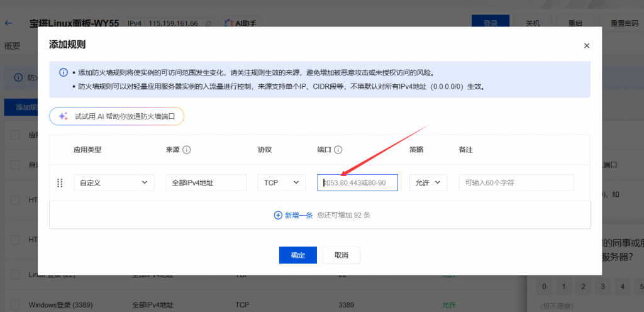Image resolution: width=644 pixels, height=312 pixels.
Task: Click the 宝塔Linux面板-WY55 instance name
Action: pos(74,23)
